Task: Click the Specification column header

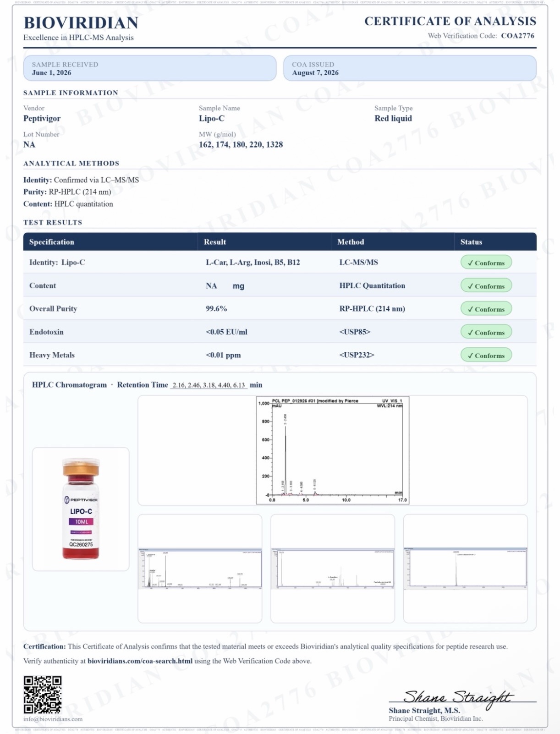Action: (x=52, y=242)
